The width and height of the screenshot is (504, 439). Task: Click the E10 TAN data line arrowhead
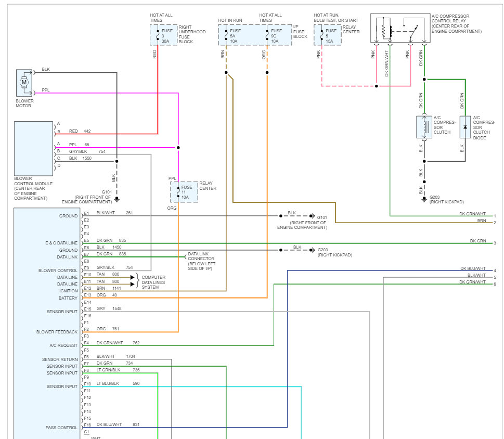pyautogui.click(x=133, y=277)
